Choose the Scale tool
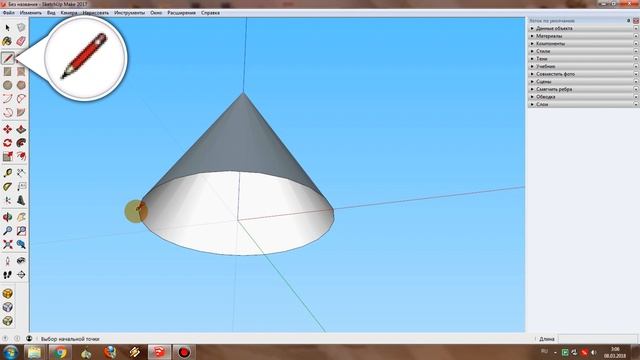The height and width of the screenshot is (360, 640). [x=7, y=156]
